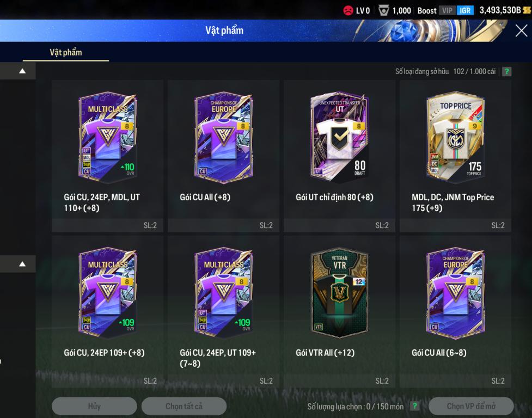Click the green help icon beside owned count
This screenshot has width=532, height=418.
(x=506, y=71)
